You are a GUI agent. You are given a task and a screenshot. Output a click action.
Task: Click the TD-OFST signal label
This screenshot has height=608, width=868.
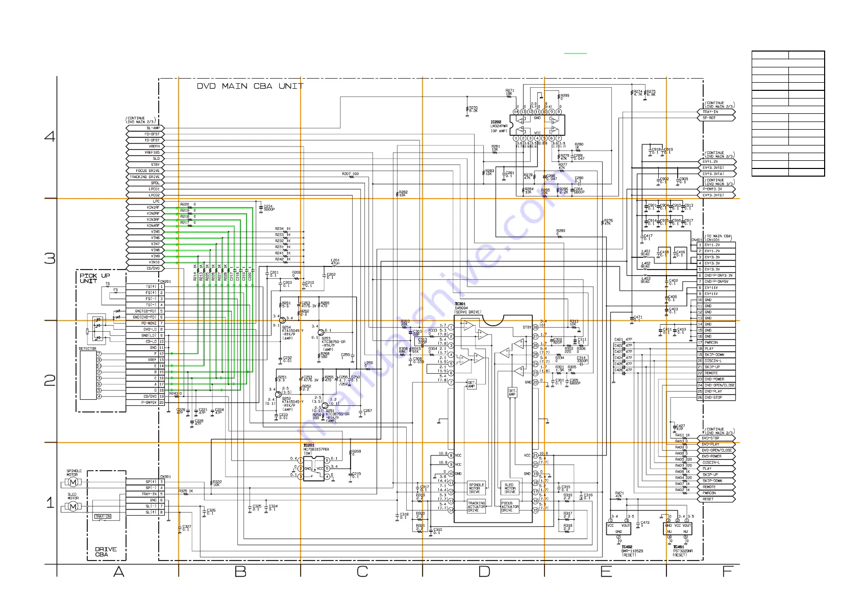pos(145,140)
